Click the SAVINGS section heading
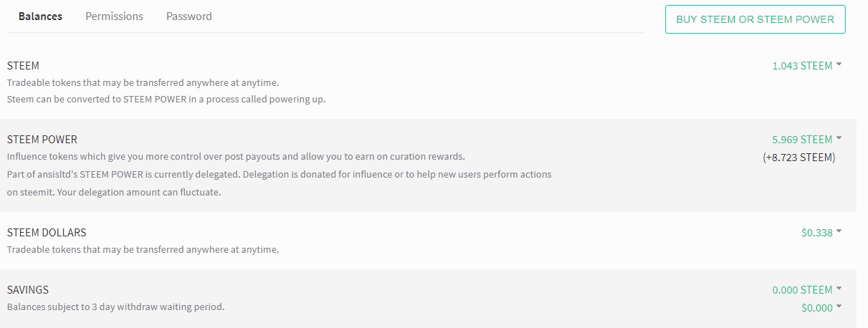 tap(27, 290)
